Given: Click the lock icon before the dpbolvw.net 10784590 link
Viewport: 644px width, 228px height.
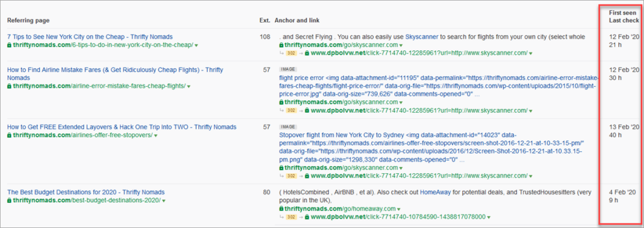Looking at the screenshot, I should click(x=307, y=217).
